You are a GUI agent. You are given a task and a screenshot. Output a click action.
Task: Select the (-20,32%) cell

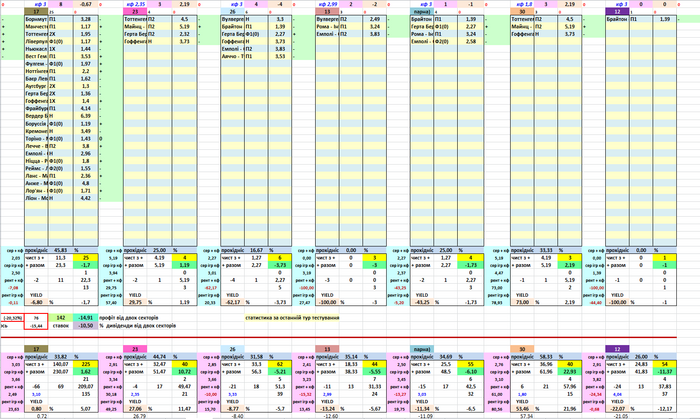coord(12,318)
